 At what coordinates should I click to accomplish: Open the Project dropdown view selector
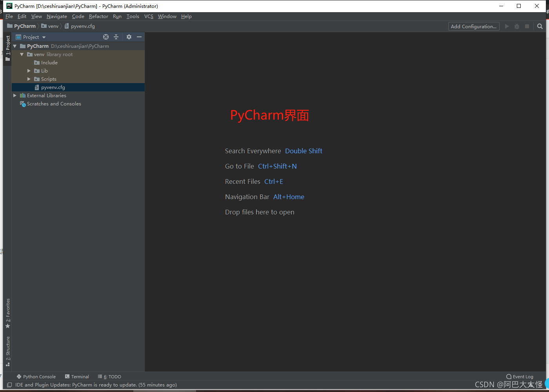pos(31,37)
